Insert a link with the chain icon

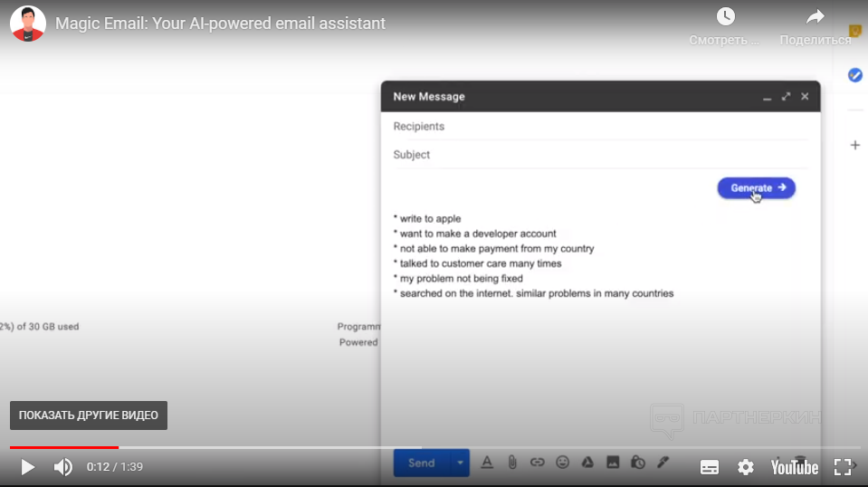click(537, 462)
